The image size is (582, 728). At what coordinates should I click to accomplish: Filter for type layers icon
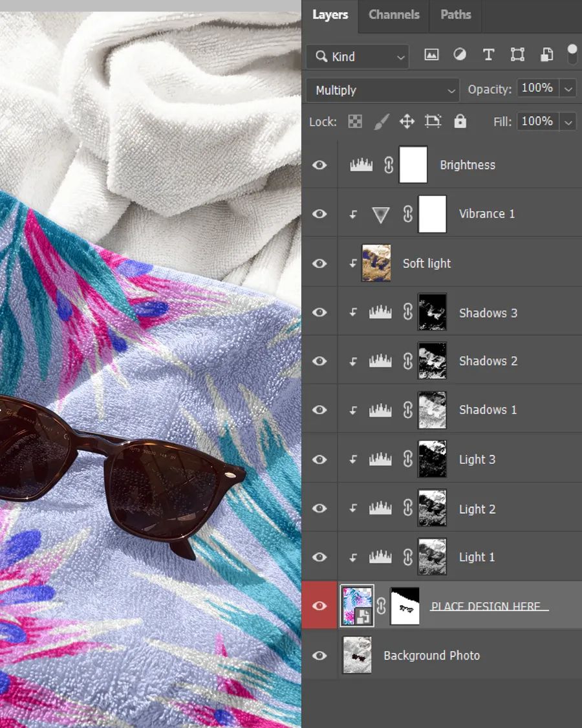488,55
